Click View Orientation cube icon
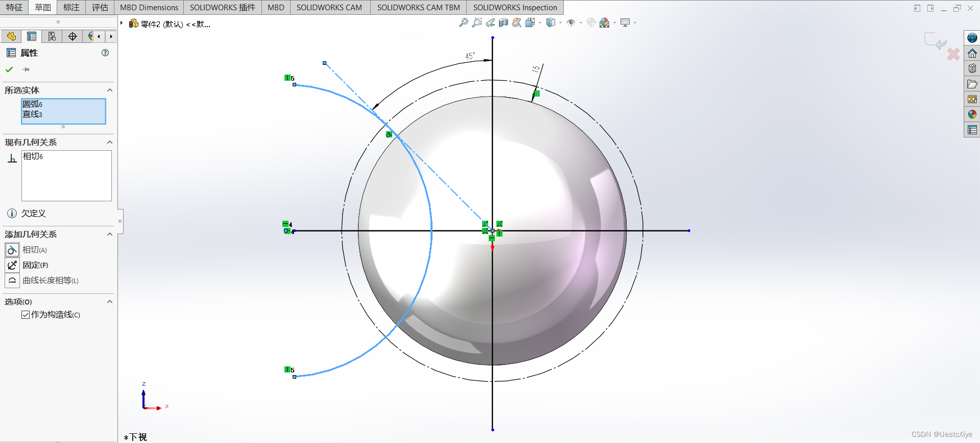This screenshot has width=980, height=443. tap(530, 22)
